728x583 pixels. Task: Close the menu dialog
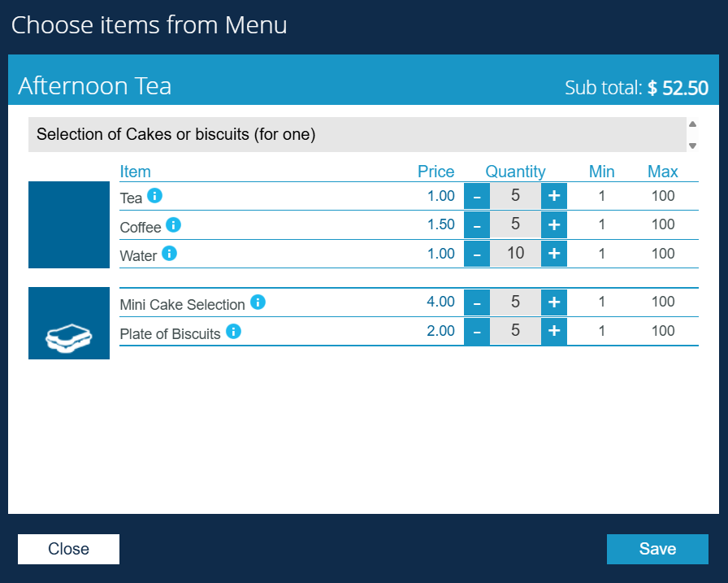pos(68,549)
